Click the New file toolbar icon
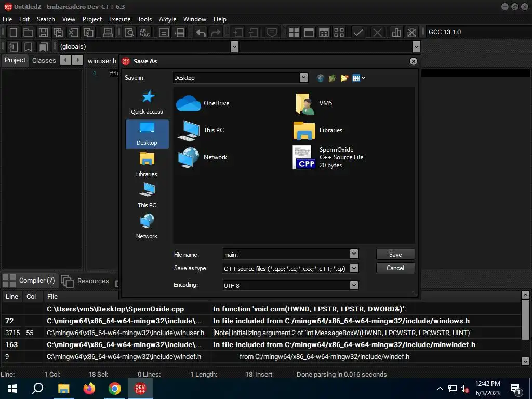The width and height of the screenshot is (532, 399). pyautogui.click(x=13, y=32)
